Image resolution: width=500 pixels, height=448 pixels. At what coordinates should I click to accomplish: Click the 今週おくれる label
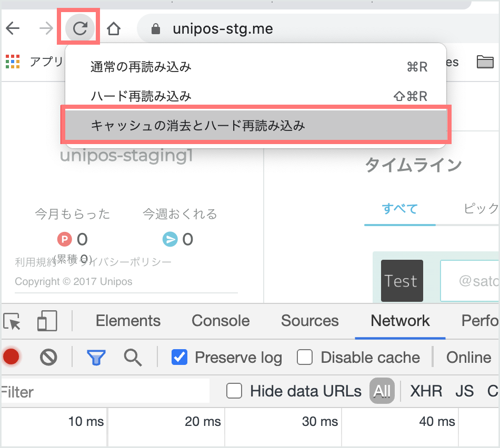tap(180, 214)
